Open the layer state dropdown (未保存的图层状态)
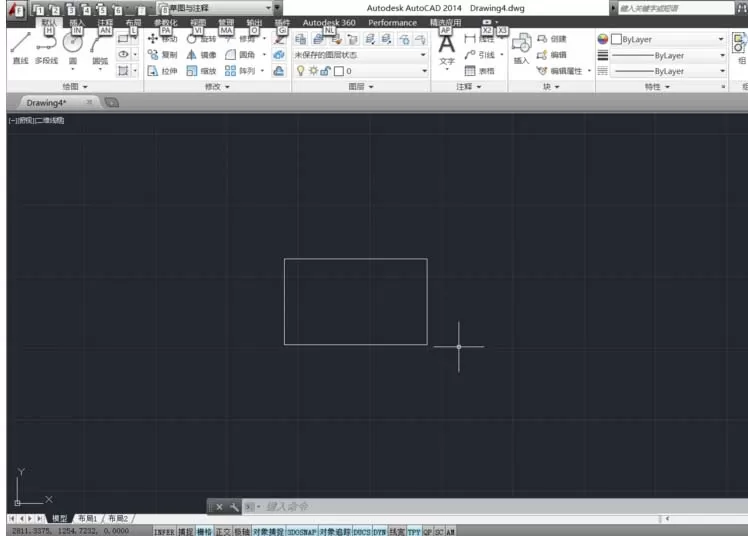This screenshot has height=536, width=748. [360, 55]
